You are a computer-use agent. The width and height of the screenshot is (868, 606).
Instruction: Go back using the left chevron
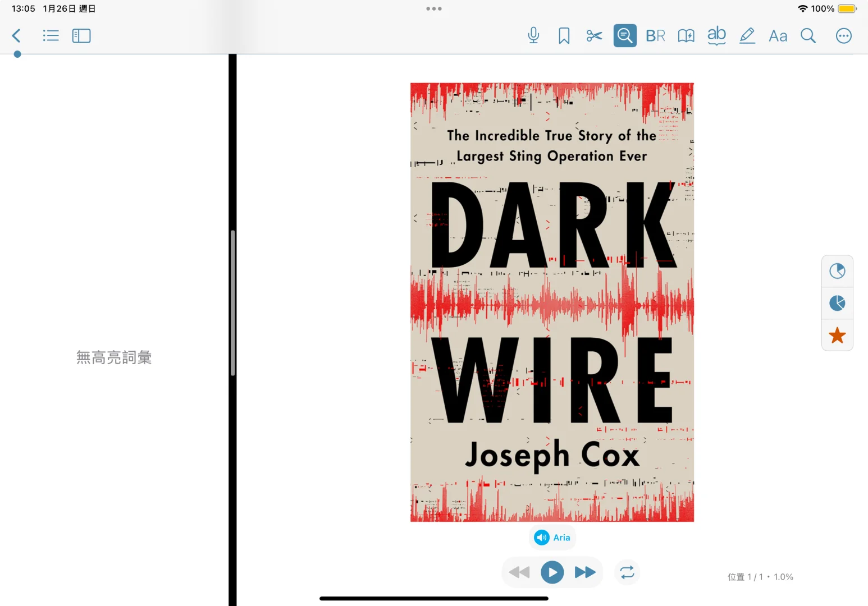(x=16, y=36)
